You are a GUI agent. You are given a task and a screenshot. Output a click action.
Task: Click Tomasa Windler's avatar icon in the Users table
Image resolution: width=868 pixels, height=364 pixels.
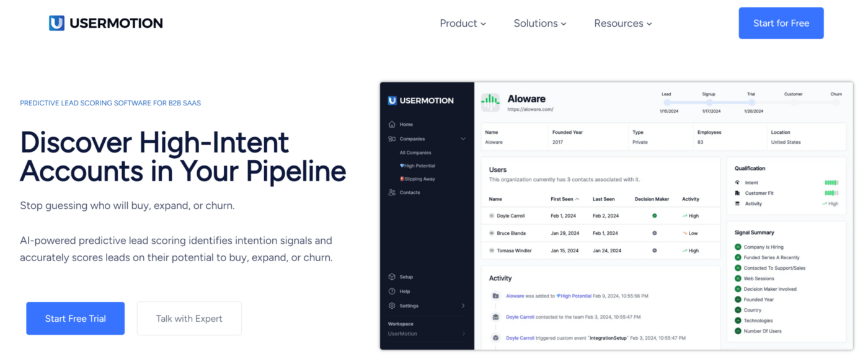[x=492, y=251]
